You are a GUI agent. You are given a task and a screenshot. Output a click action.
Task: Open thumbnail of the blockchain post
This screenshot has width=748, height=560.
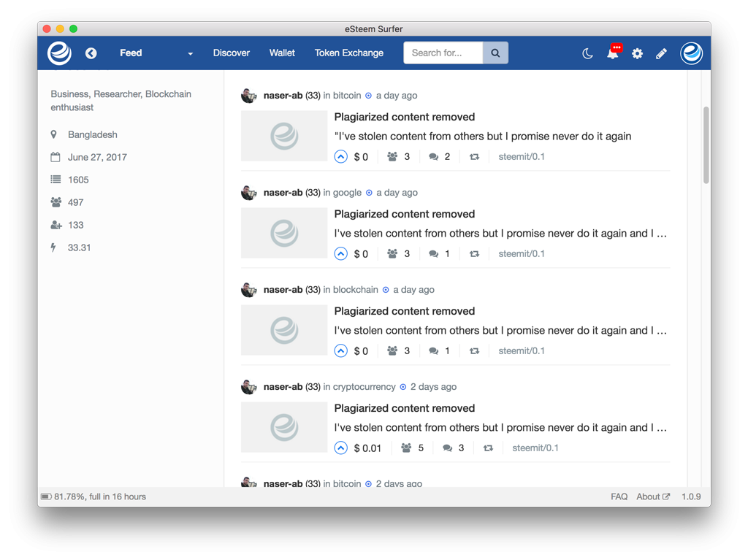(284, 330)
